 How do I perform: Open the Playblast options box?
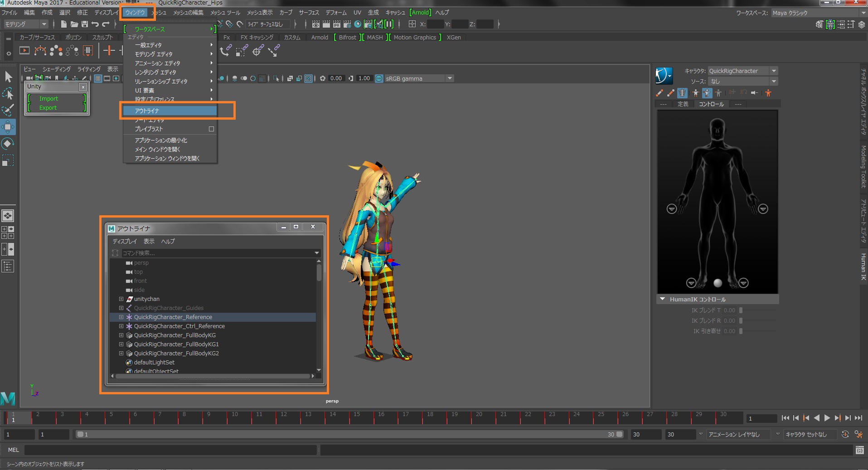click(x=211, y=129)
